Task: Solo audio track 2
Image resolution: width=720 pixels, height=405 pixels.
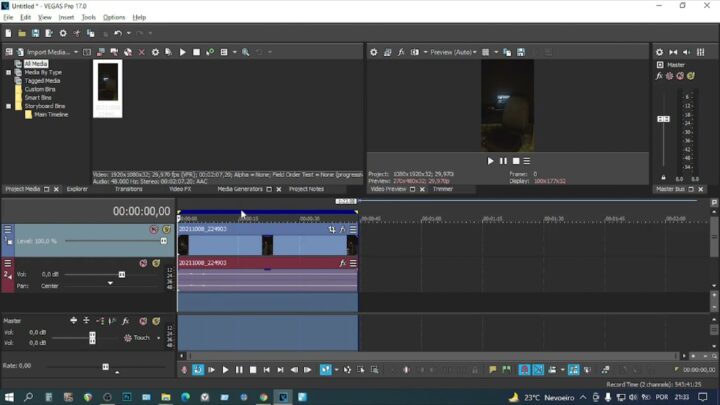Action: pos(156,263)
